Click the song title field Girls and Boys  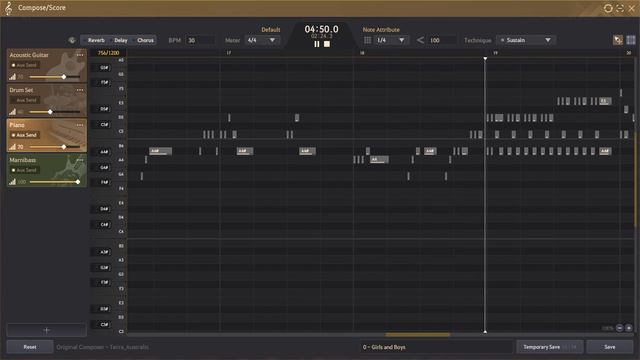(x=436, y=347)
